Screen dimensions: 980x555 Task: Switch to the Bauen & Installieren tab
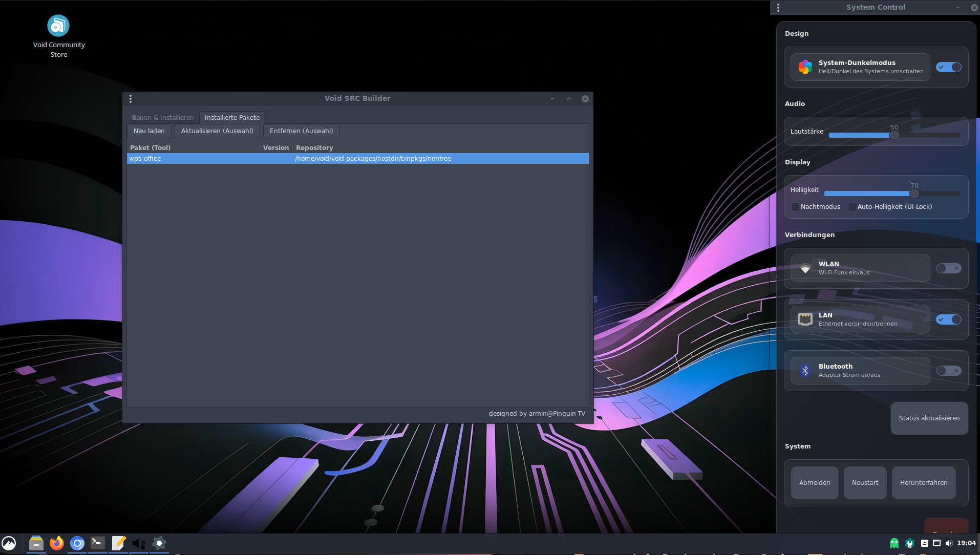coord(163,117)
